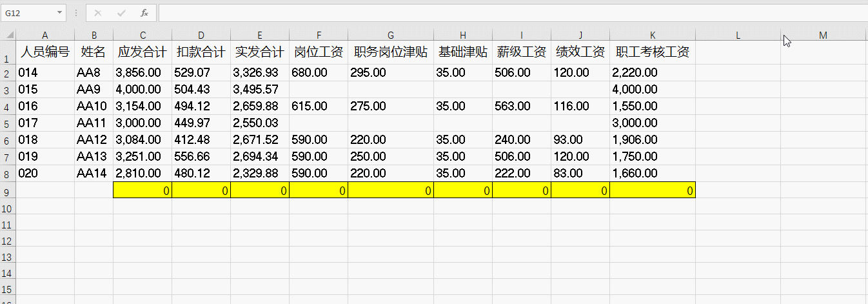Select cell with value 83.00
Viewport: 868px width, 304px height.
tap(580, 174)
